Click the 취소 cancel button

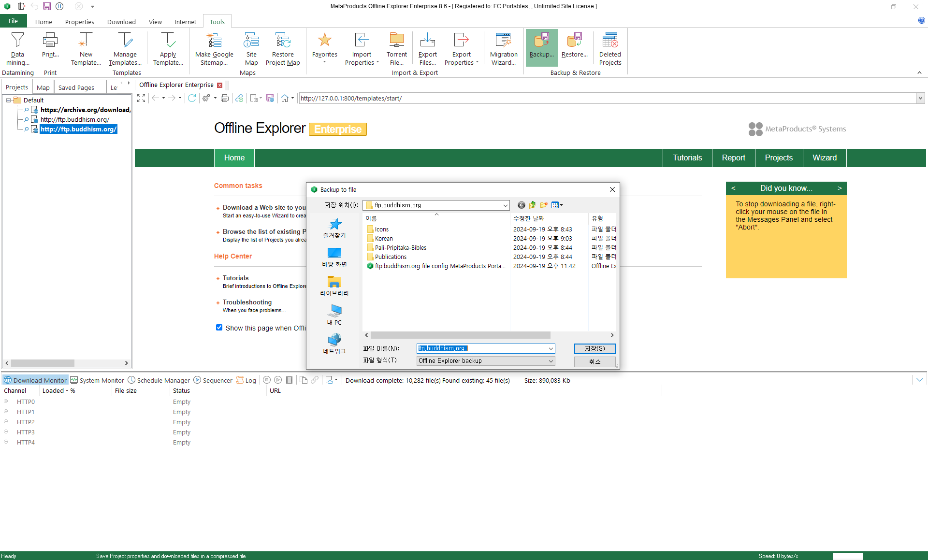pyautogui.click(x=594, y=361)
